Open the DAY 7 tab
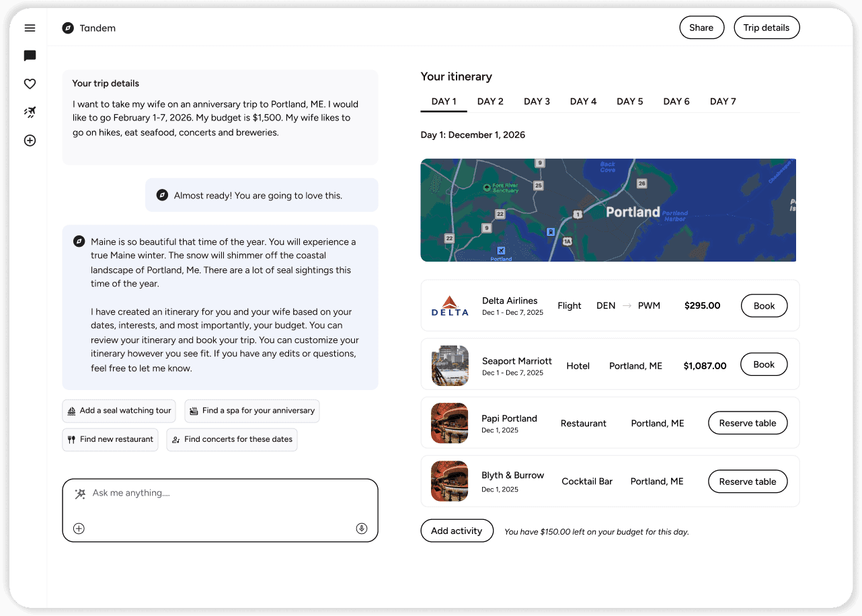 click(723, 102)
